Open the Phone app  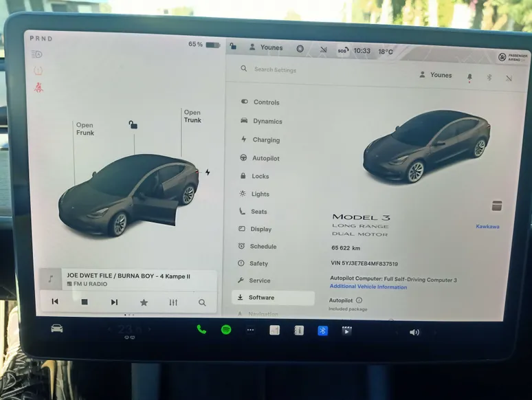(201, 329)
